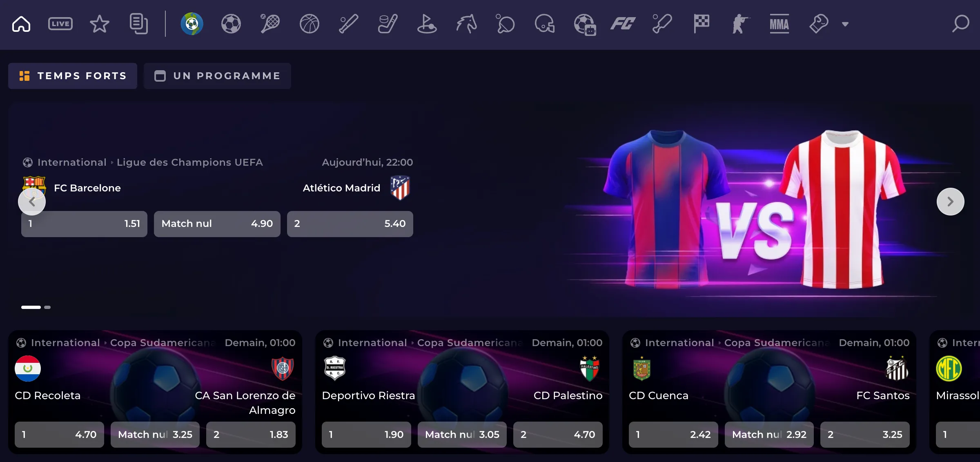Bet Match nul at 4.90
Viewport: 980px width, 462px height.
click(217, 224)
